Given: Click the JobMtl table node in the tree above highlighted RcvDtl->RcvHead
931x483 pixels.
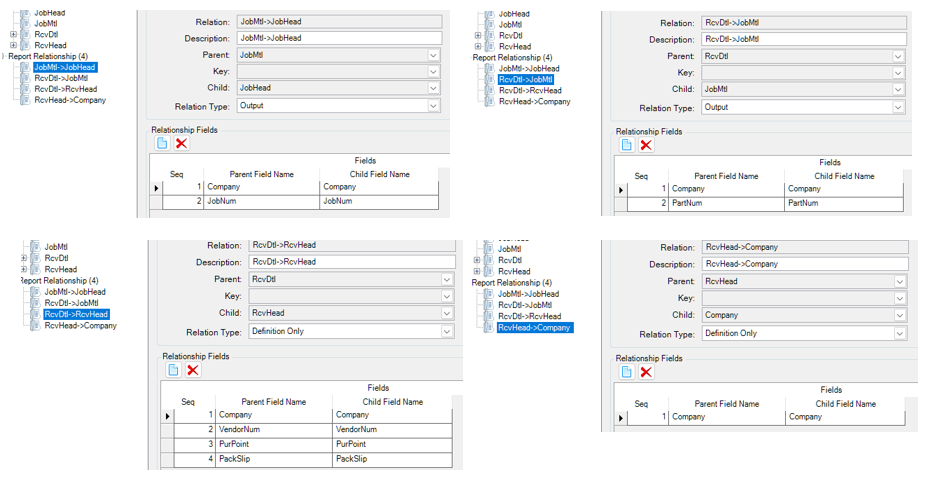Looking at the screenshot, I should 56,247.
